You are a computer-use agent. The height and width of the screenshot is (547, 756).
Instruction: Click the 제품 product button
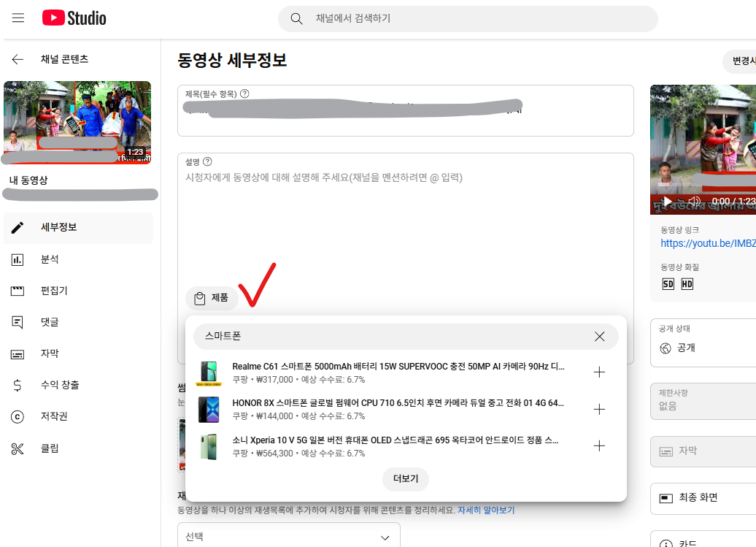coord(212,298)
